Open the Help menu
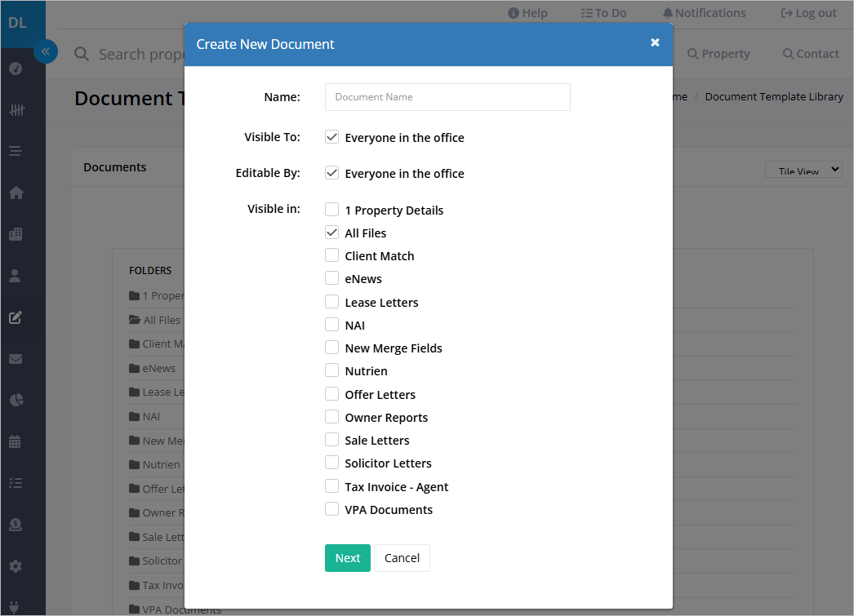The width and height of the screenshot is (854, 616). click(527, 13)
